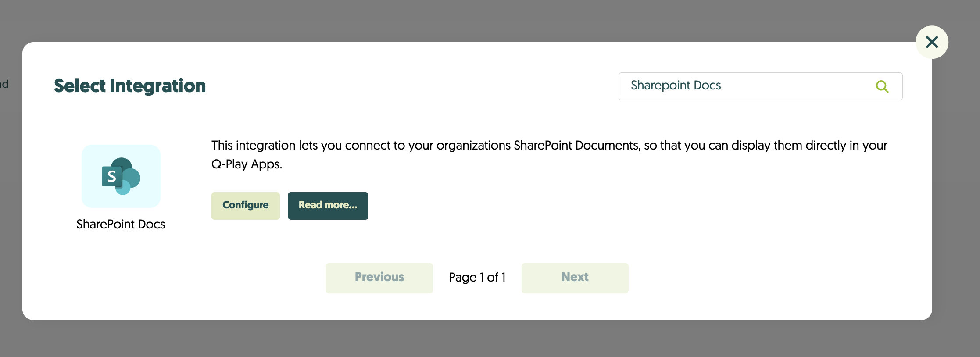Click the dimmed backdrop below the dialog

click(x=483, y=340)
